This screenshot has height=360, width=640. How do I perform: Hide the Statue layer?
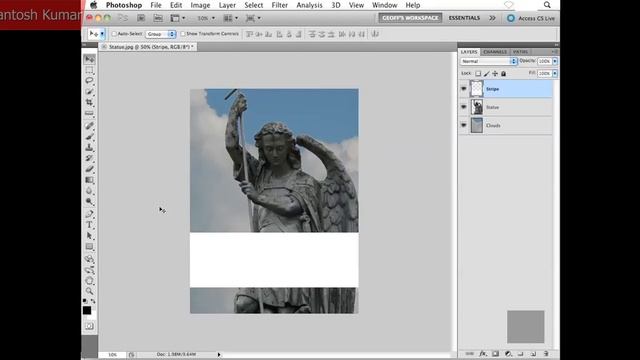(464, 107)
